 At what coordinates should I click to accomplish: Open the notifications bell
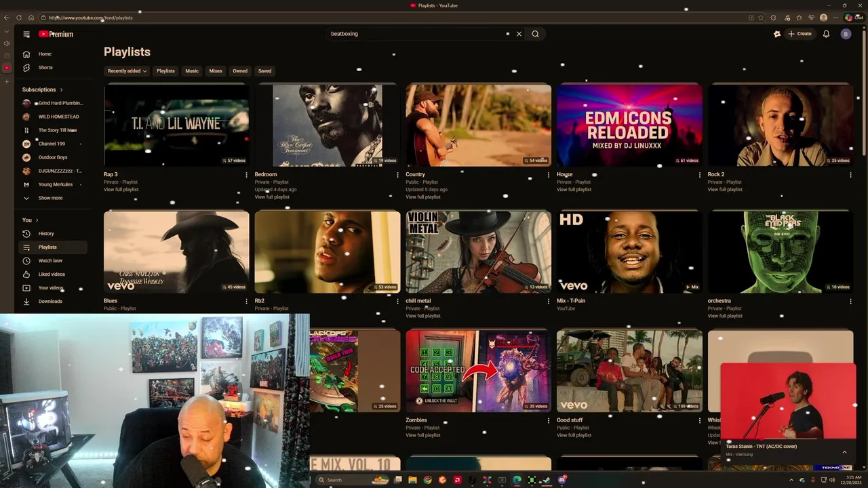826,34
